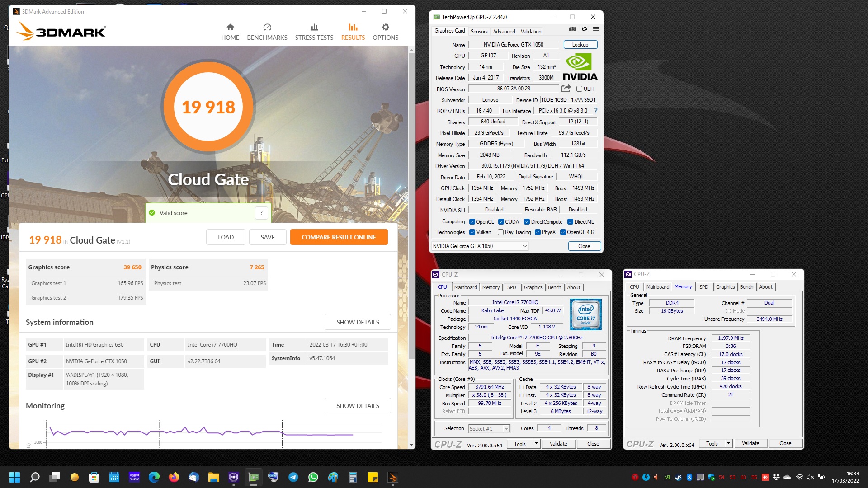
Task: Refresh GPU-Z readings
Action: (584, 29)
